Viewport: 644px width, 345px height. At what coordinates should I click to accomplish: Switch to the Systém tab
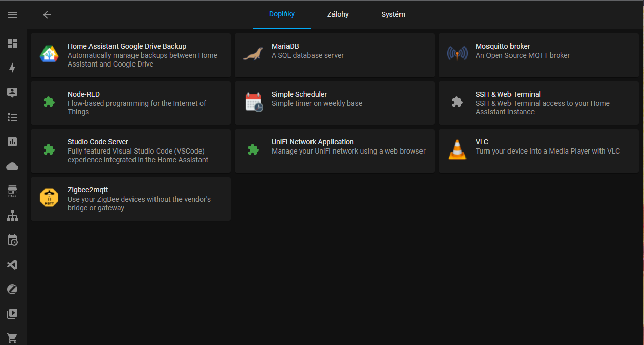(393, 14)
